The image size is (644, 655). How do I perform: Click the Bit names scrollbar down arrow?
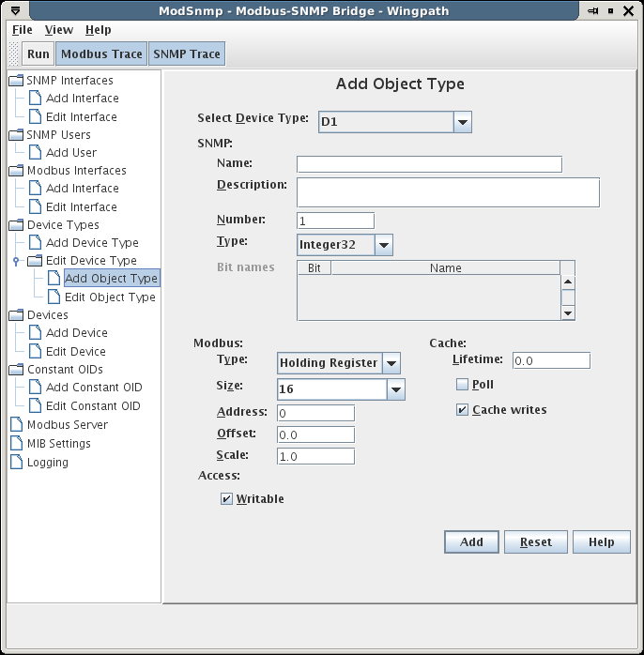click(x=568, y=312)
